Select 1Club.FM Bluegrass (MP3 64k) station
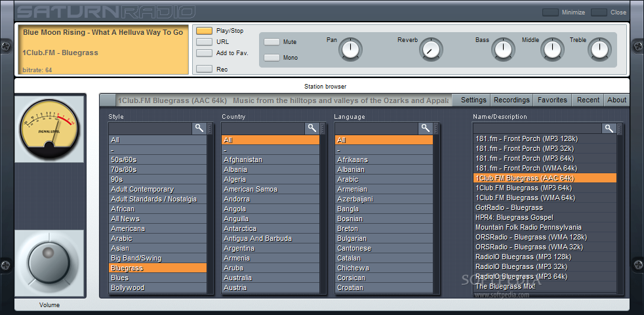The width and height of the screenshot is (644, 315). point(544,188)
